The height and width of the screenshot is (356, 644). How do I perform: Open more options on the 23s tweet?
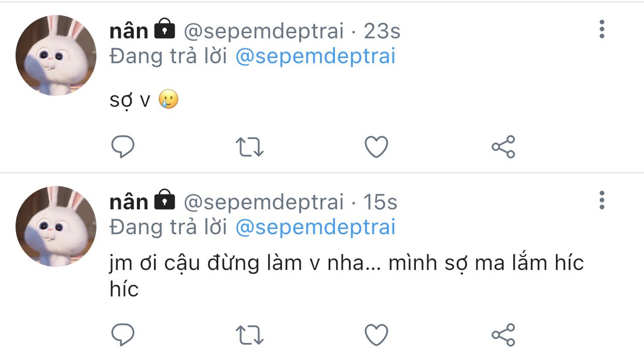602,30
